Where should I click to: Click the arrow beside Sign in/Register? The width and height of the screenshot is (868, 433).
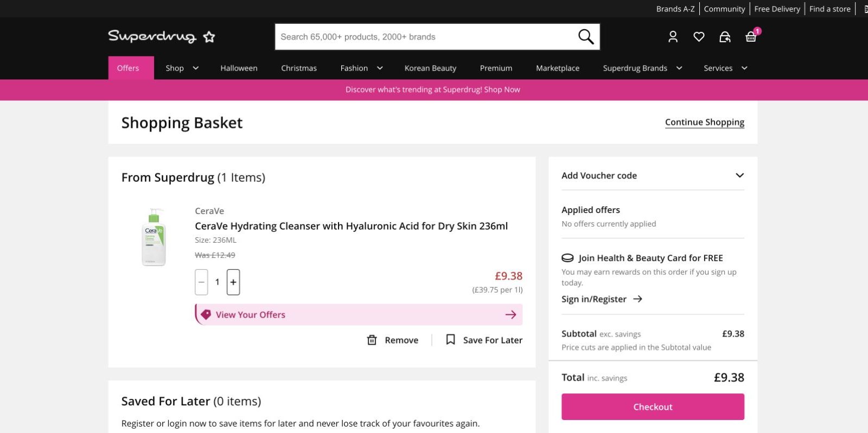[x=638, y=299]
